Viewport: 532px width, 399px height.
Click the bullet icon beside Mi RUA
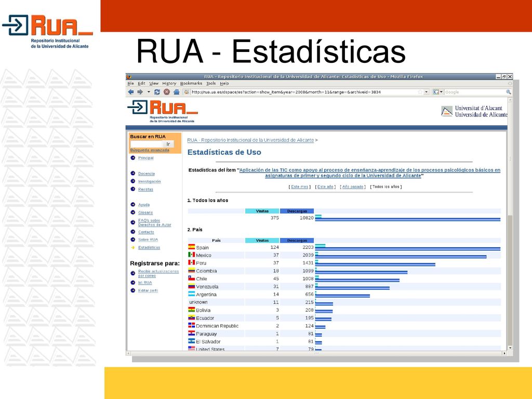tap(132, 283)
